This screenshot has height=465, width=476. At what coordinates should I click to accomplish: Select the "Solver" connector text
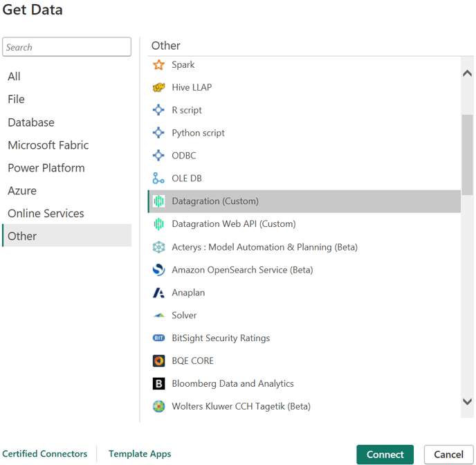(x=184, y=316)
